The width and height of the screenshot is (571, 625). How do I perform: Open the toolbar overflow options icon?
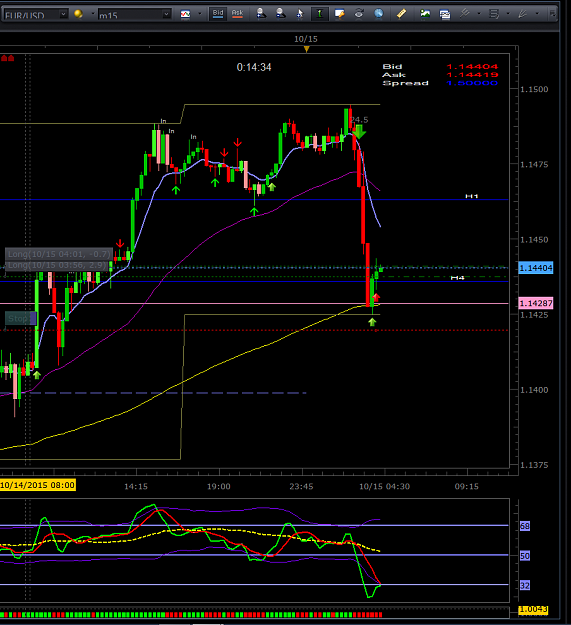[x=552, y=14]
